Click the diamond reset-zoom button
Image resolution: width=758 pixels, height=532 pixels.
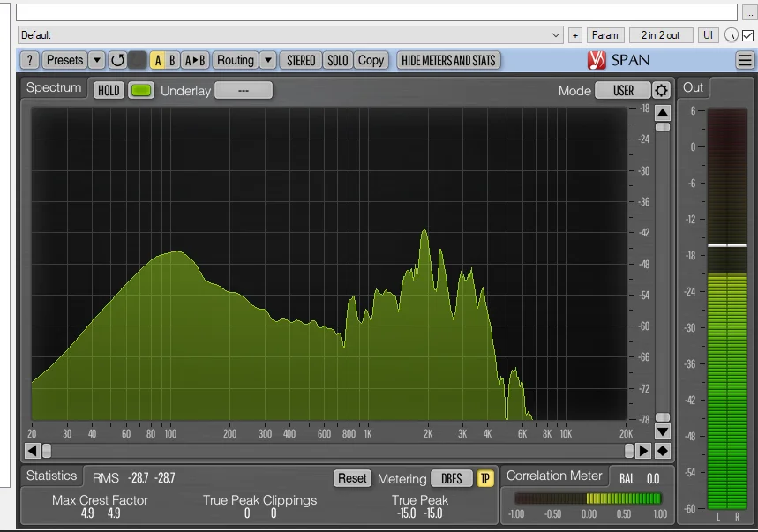click(662, 451)
